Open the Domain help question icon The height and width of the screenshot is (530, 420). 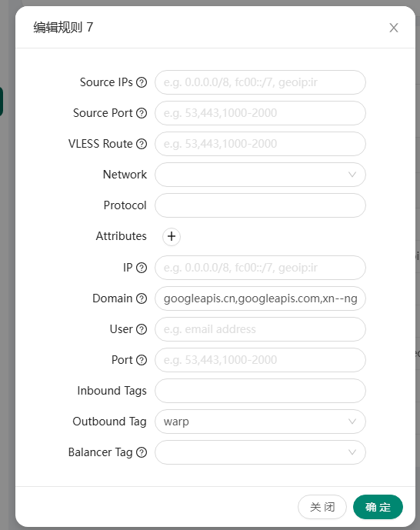[142, 298]
